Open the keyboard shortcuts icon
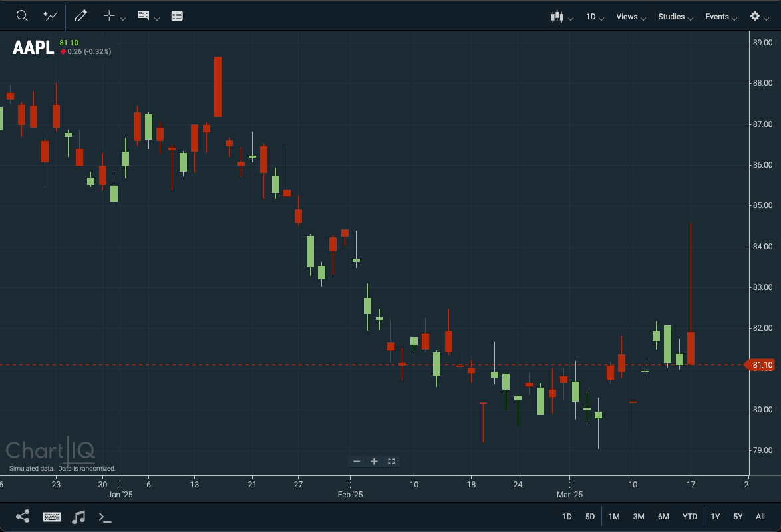 pyautogui.click(x=52, y=517)
